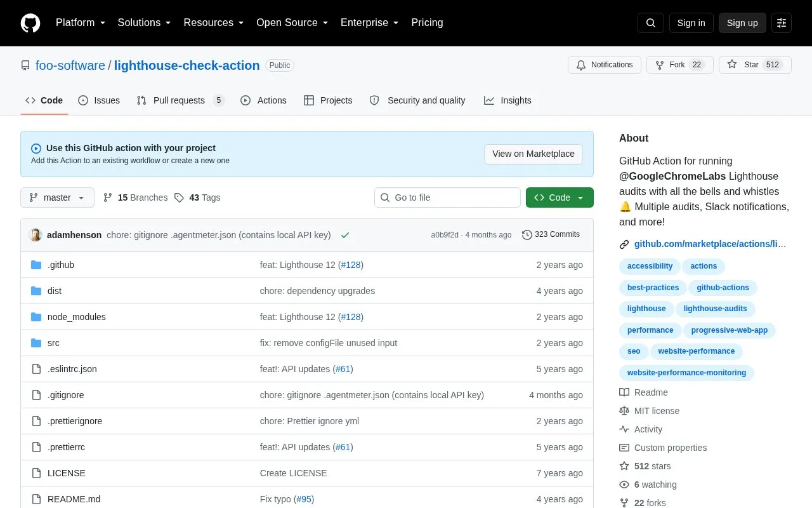Select the progressive-web-app topic tag
812x508 pixels.
pos(730,330)
